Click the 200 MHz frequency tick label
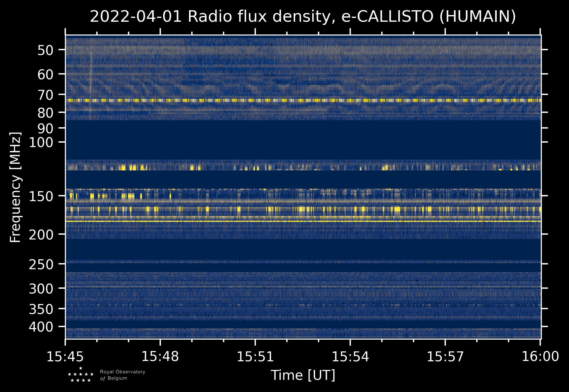This screenshot has height=392, width=569. [41, 235]
